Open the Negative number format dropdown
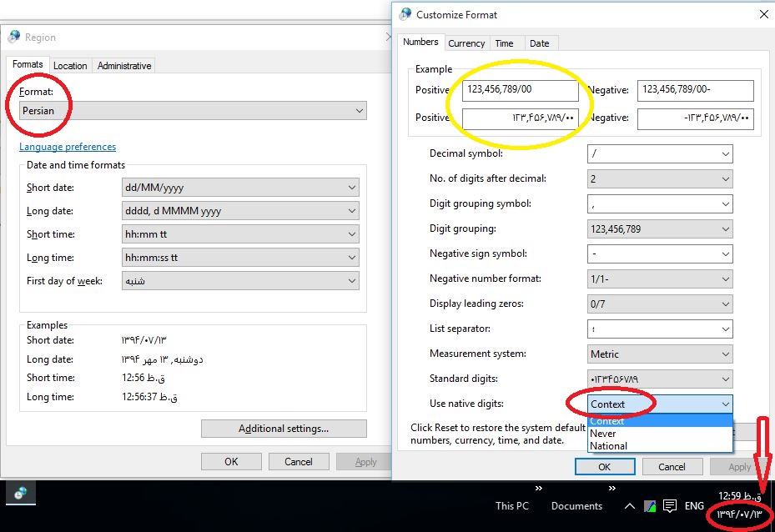 [660, 279]
